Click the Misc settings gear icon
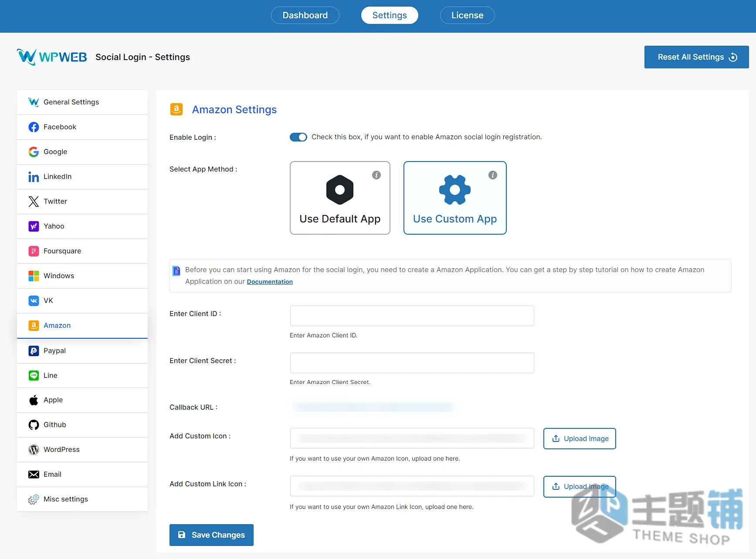Screen dimensions: 756x559 [x=34, y=499]
